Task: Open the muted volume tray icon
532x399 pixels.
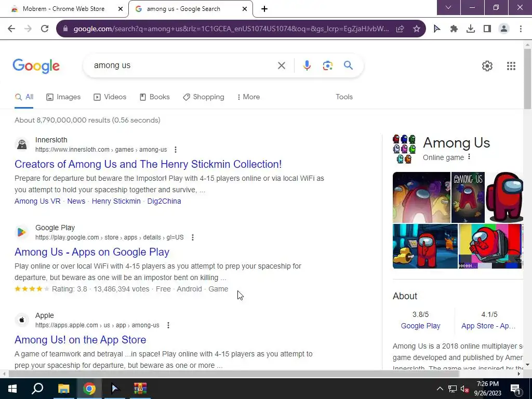Action: click(x=464, y=389)
